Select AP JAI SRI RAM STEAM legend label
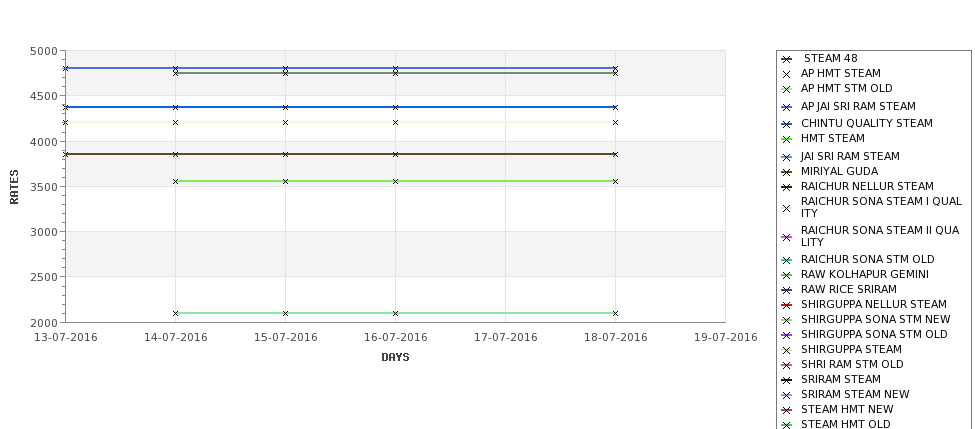Screen dimensions: 975x429 pos(858,106)
